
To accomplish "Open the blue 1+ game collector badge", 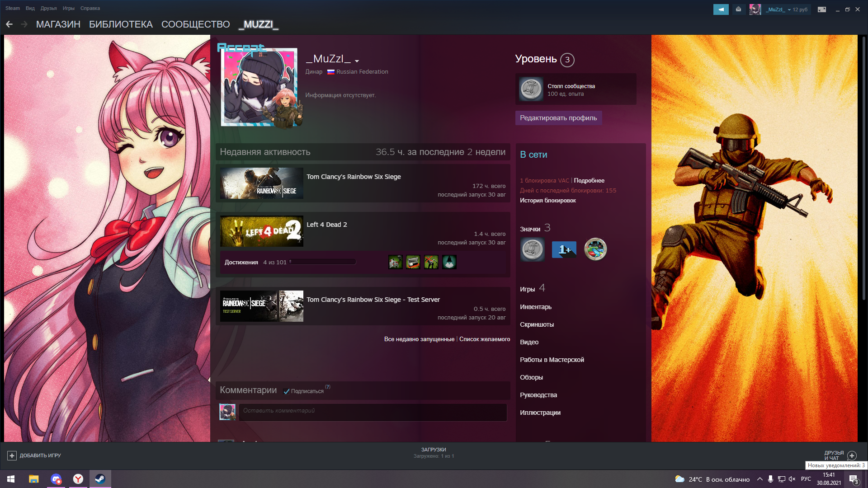I will click(564, 249).
